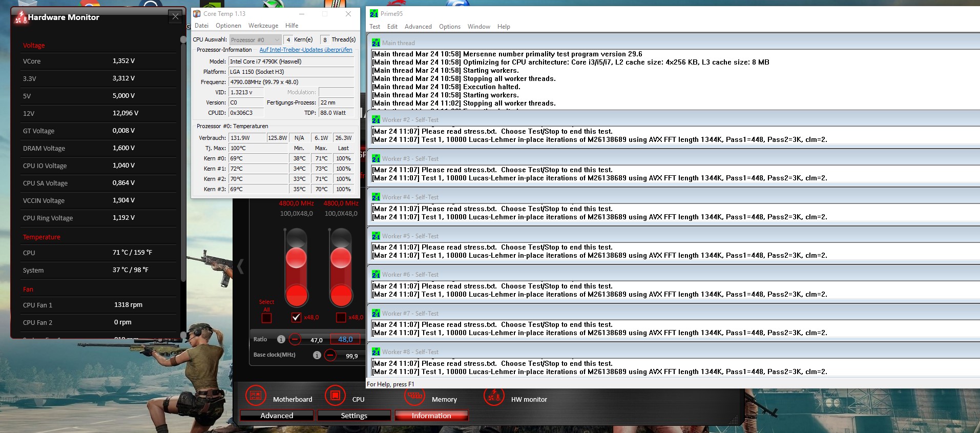The image size is (980, 433).
Task: Click the Model Intel Core i7 4790K field
Action: [x=291, y=61]
